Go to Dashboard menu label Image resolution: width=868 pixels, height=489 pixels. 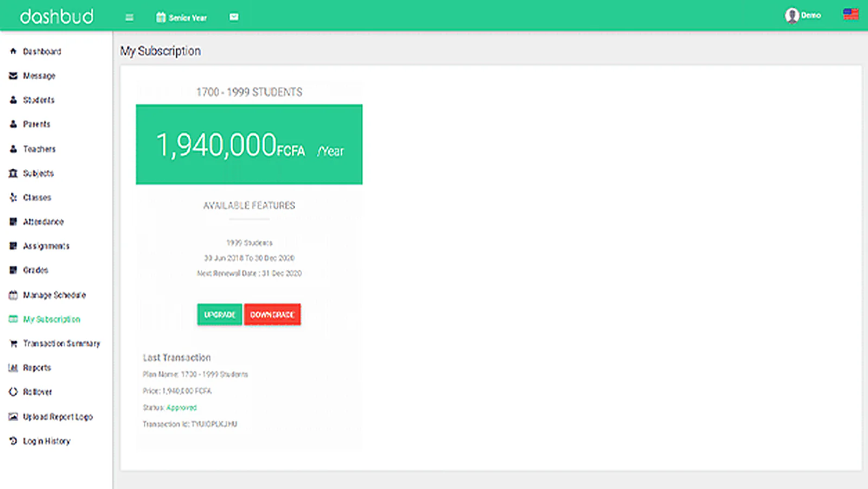(x=42, y=52)
